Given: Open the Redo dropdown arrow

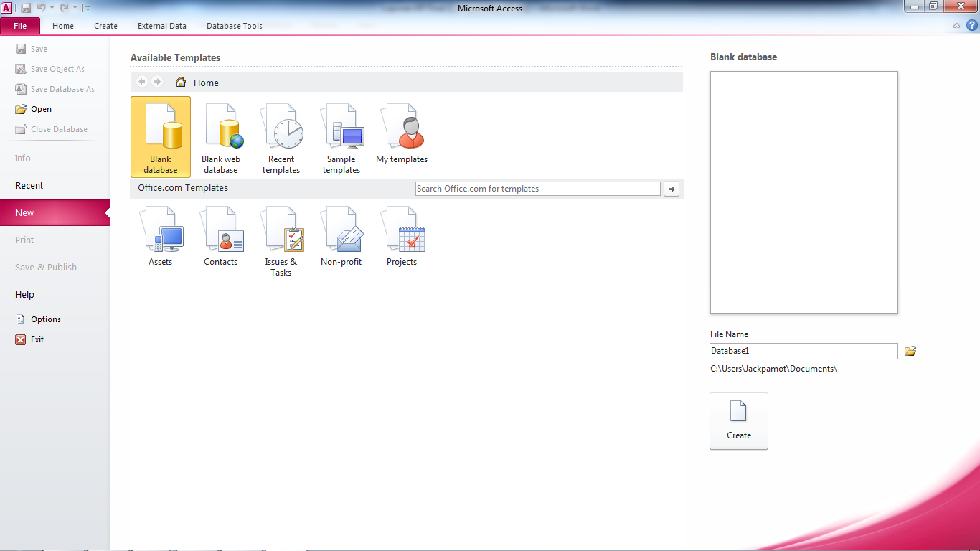Looking at the screenshot, I should (74, 9).
